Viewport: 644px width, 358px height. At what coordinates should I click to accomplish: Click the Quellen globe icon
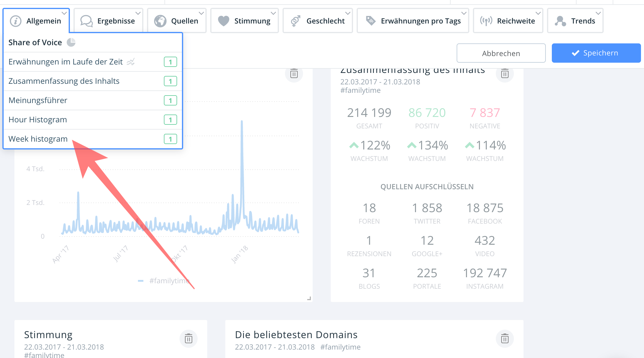(160, 21)
